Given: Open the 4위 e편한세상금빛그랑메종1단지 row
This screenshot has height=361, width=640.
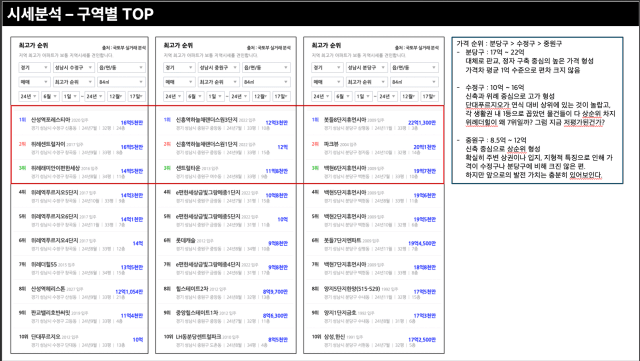Looking at the screenshot, I should 226,196.
